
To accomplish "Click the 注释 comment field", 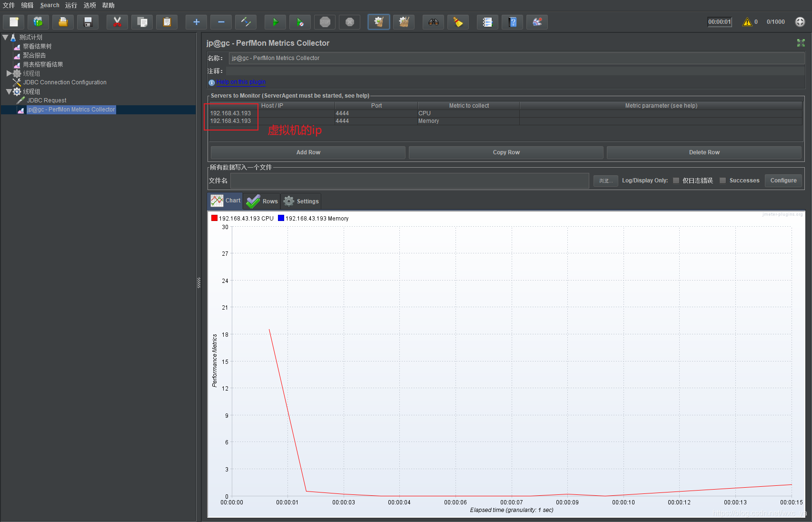I will click(515, 71).
